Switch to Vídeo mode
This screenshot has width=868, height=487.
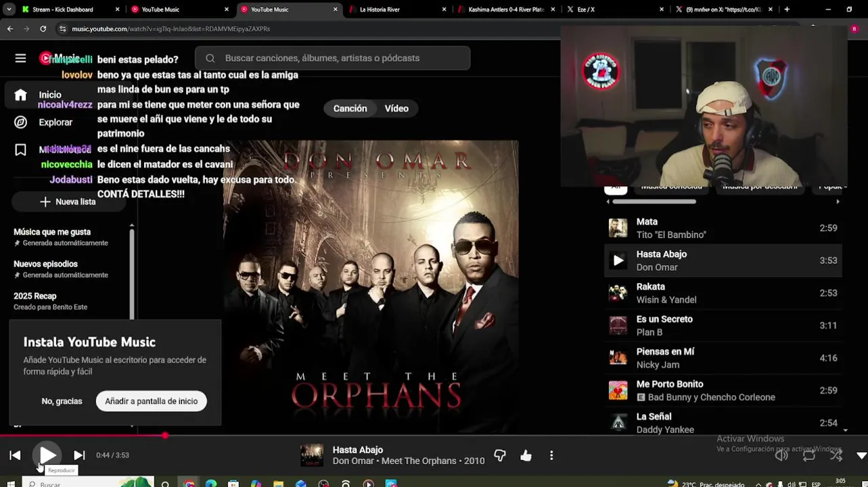(396, 108)
